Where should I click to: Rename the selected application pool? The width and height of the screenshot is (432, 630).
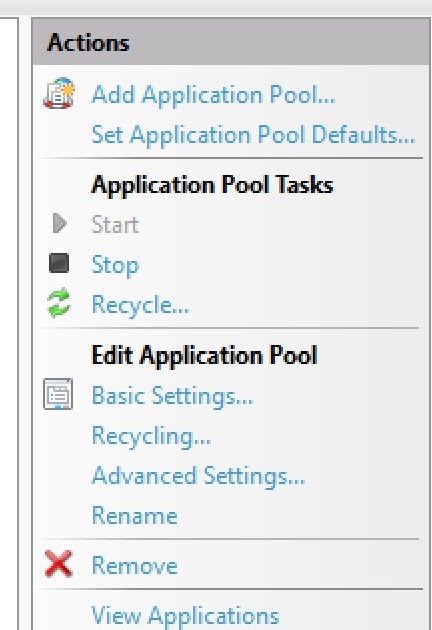pos(134,515)
